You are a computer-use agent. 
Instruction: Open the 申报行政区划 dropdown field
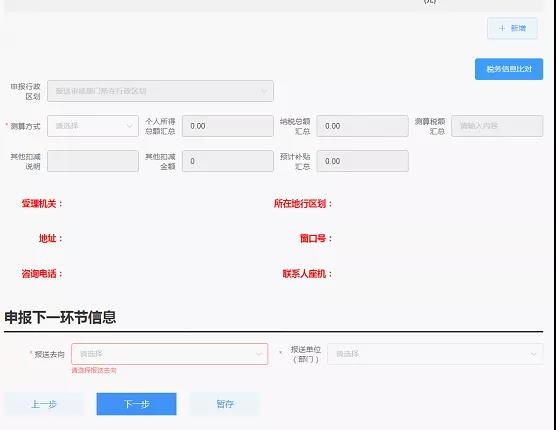click(x=160, y=91)
